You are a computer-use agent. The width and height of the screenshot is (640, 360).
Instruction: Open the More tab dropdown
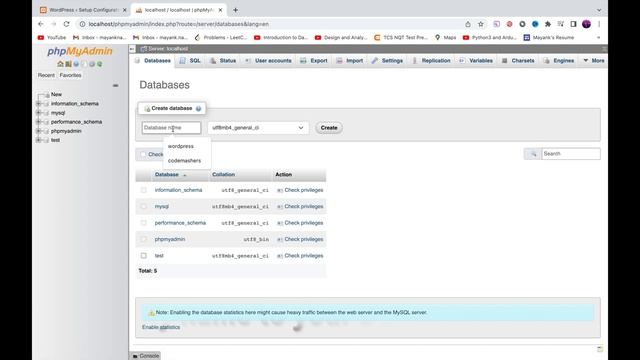pos(594,60)
